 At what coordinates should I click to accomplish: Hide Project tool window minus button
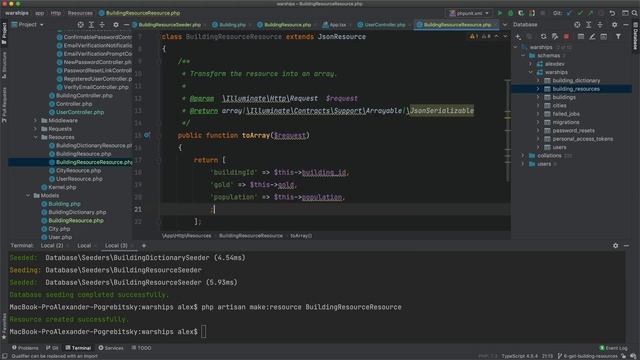[126, 25]
